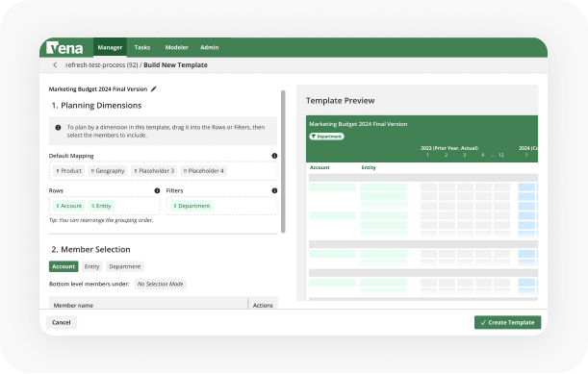Switch to the Modeler tab

(x=177, y=47)
